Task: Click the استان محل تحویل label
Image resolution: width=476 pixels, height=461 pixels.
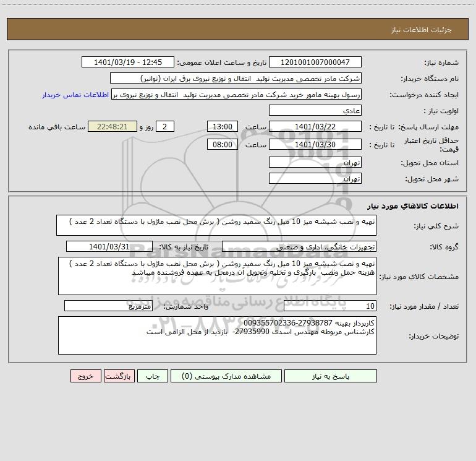Action: (430, 163)
